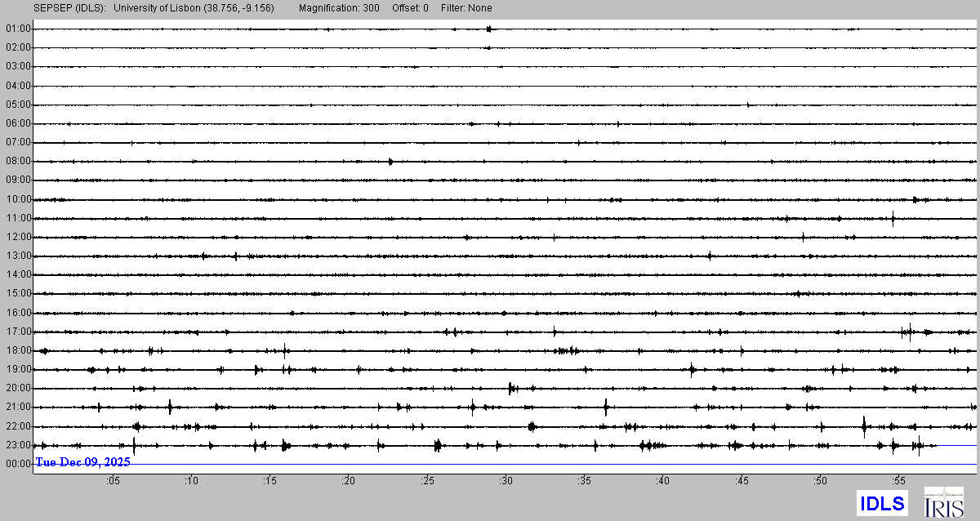Select the :30 minute axis marker
This screenshot has width=980, height=521.
pos(506,481)
